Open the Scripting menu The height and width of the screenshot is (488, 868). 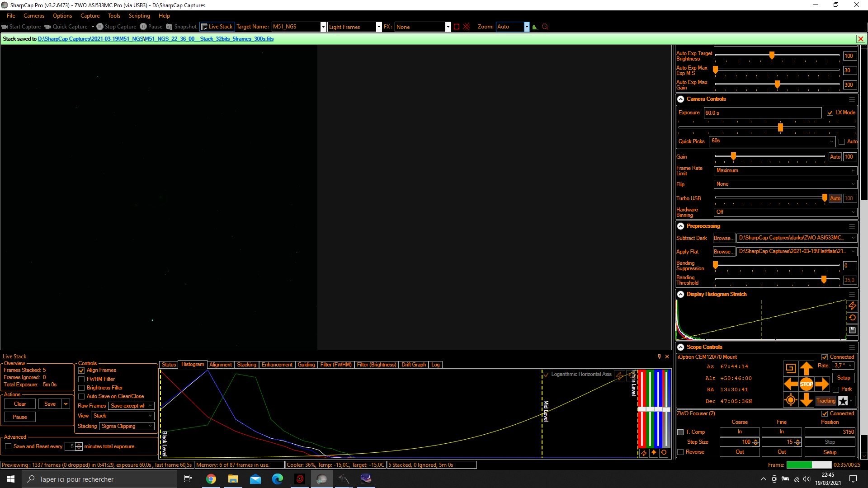click(x=139, y=15)
